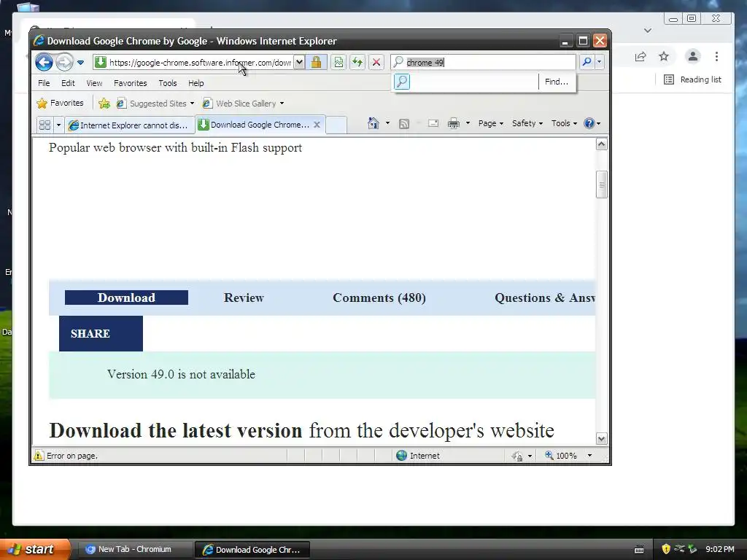The image size is (747, 560).
Task: Run search with blue magnifier button
Action: (587, 62)
